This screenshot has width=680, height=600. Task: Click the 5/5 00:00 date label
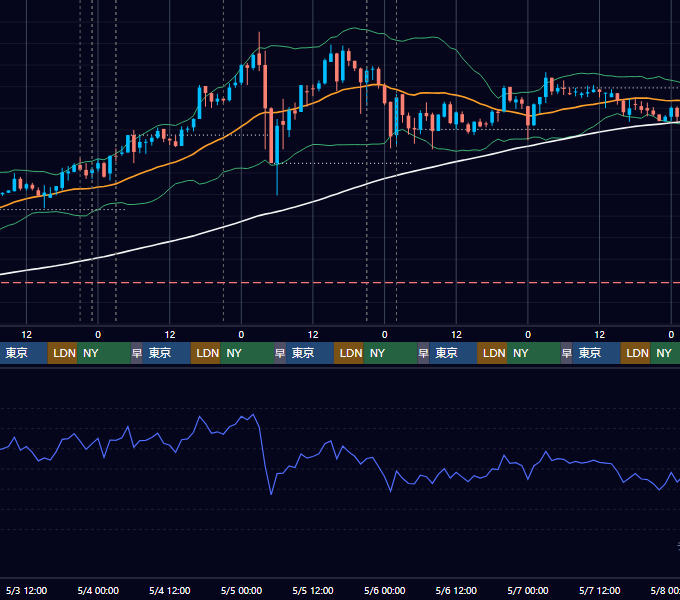click(x=241, y=590)
